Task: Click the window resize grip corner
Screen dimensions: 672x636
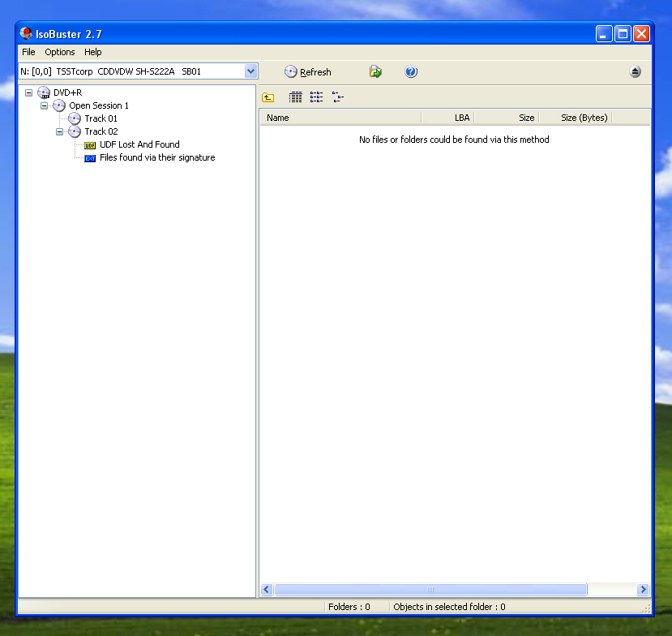Action: pyautogui.click(x=646, y=608)
